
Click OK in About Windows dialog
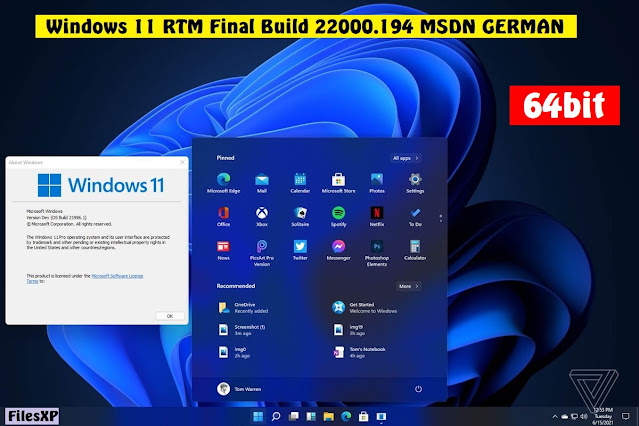point(170,316)
